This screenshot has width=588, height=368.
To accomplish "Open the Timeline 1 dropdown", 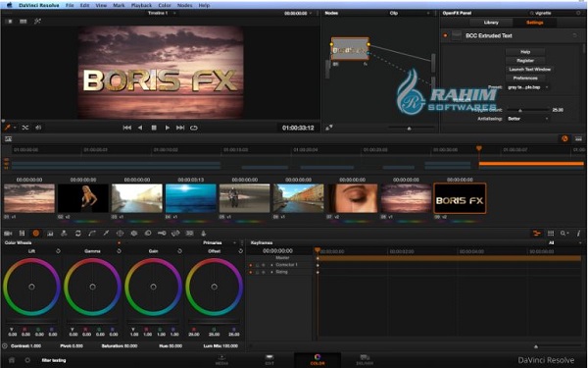I will [x=162, y=13].
